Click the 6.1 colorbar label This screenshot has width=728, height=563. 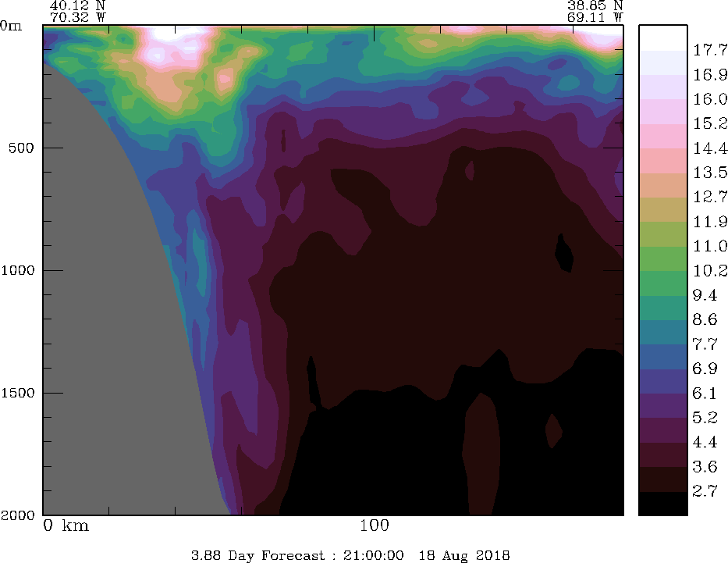pos(705,394)
